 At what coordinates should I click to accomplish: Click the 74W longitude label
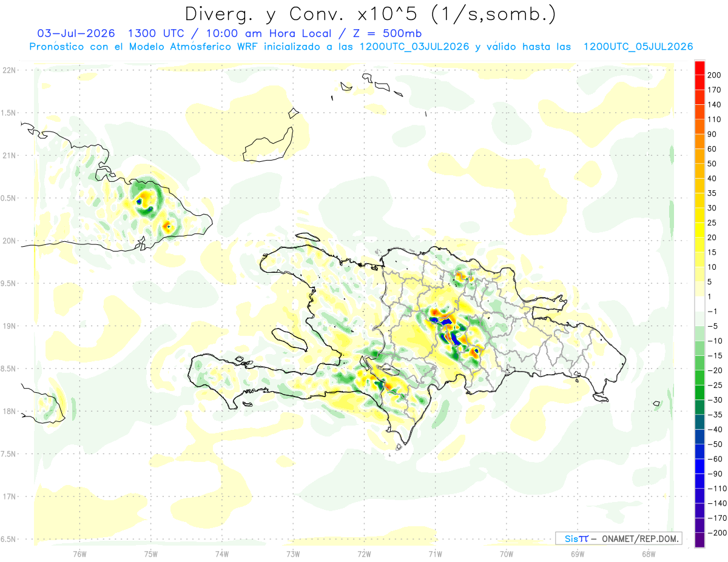222,554
